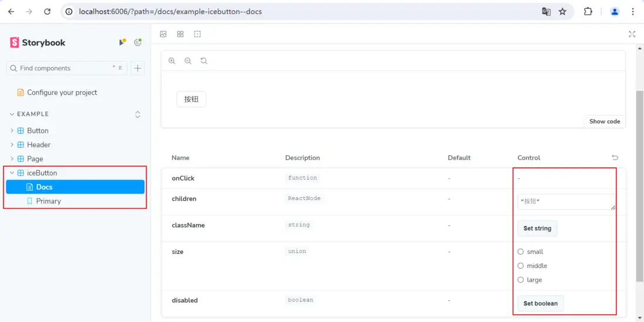
Task: Open the Storybook settings gear
Action: (x=138, y=42)
